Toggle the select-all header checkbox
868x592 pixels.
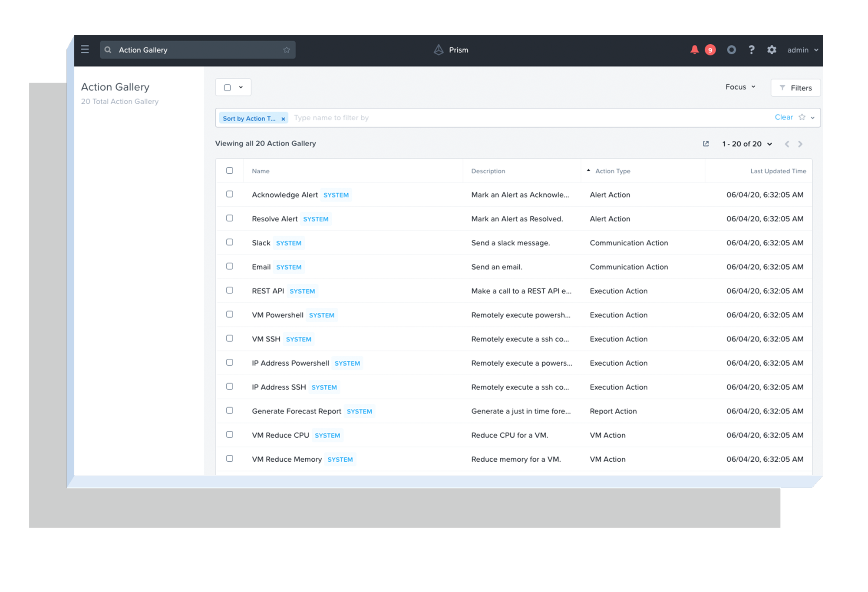(230, 171)
